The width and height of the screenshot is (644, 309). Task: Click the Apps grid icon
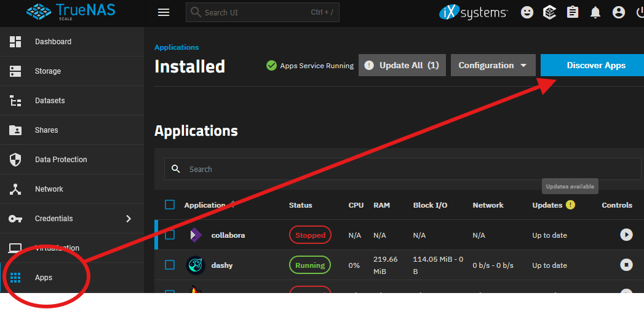(x=15, y=278)
